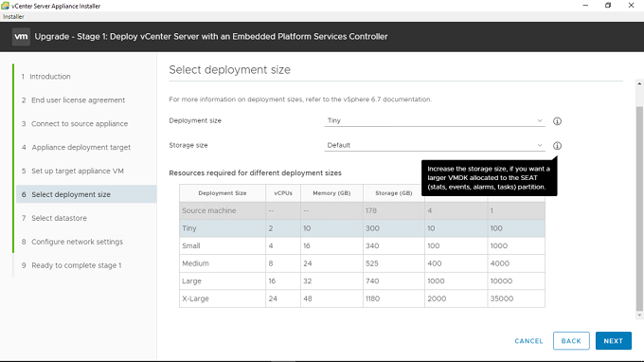Click the memory value 48 for X-Large
644x362 pixels.
pyautogui.click(x=308, y=299)
